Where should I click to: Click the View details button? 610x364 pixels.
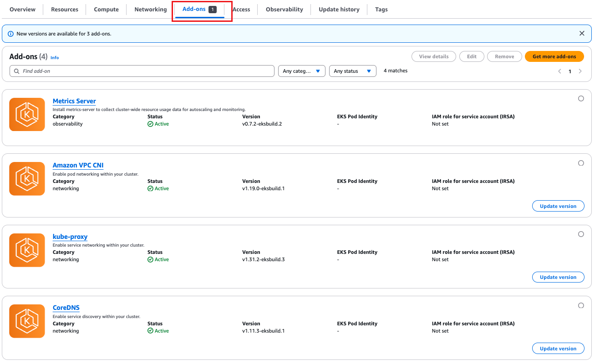pyautogui.click(x=434, y=56)
